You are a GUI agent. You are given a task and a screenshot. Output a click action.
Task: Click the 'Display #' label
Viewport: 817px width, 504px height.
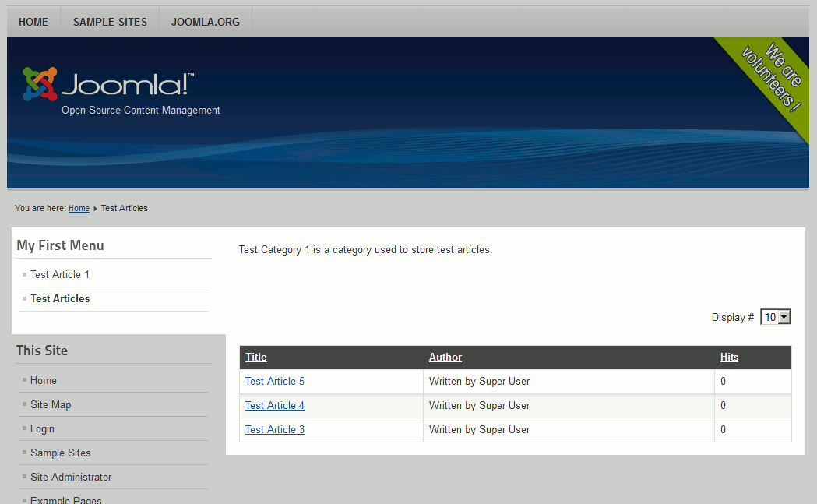coord(733,317)
